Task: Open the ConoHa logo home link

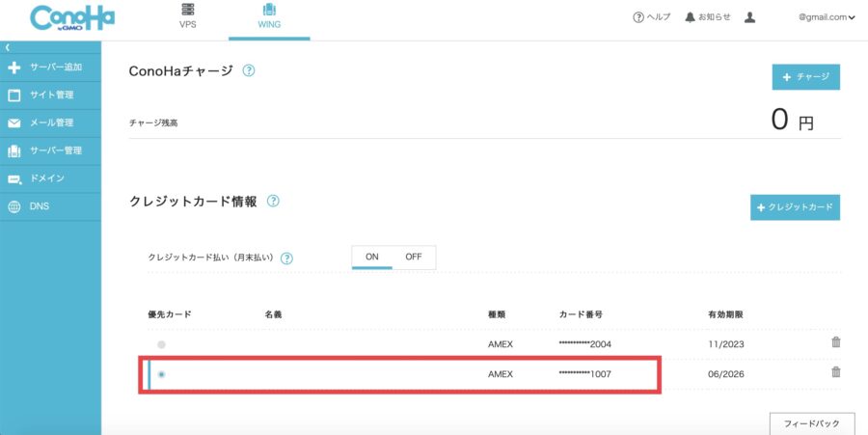Action: click(x=72, y=17)
